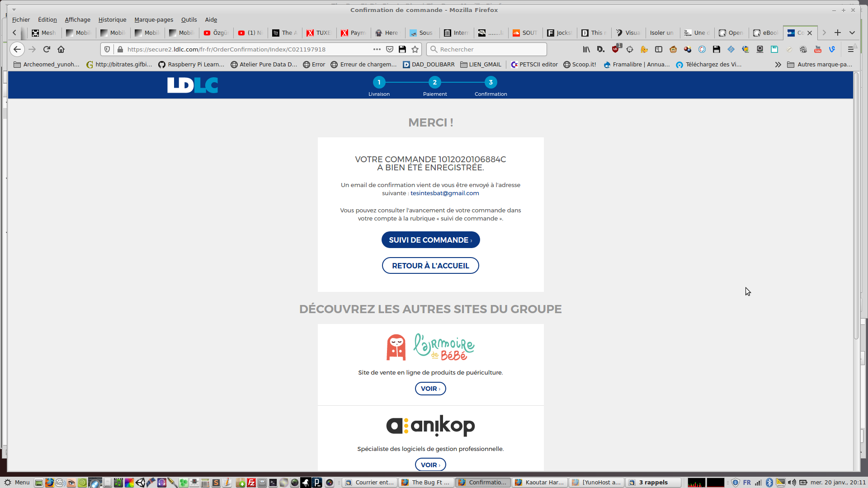Open page actions three-dots menu
Image resolution: width=868 pixels, height=488 pixels.
coord(377,49)
